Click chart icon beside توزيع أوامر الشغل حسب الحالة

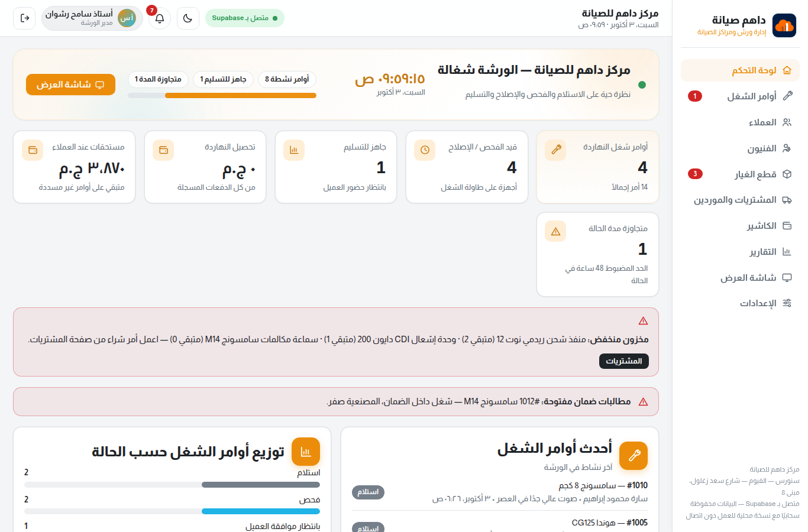click(306, 452)
